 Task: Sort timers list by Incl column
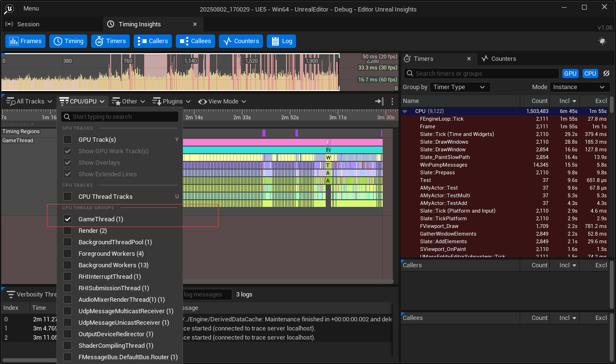coord(565,101)
